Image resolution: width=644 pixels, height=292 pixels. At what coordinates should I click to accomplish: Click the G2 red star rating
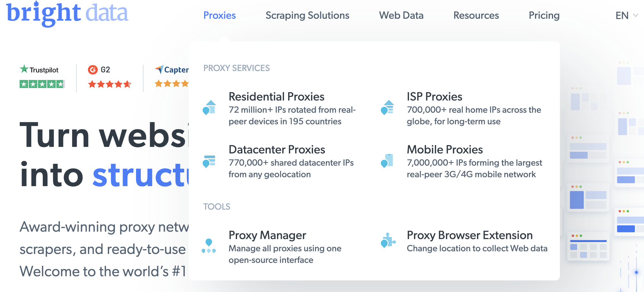(x=109, y=84)
